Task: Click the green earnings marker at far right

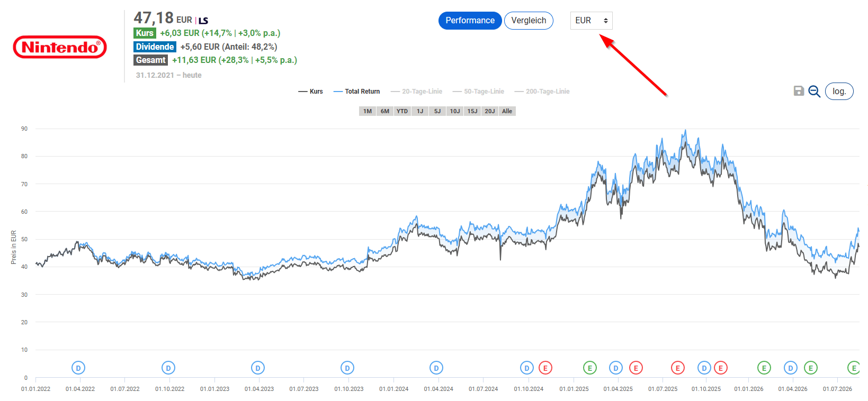Action: click(x=853, y=368)
